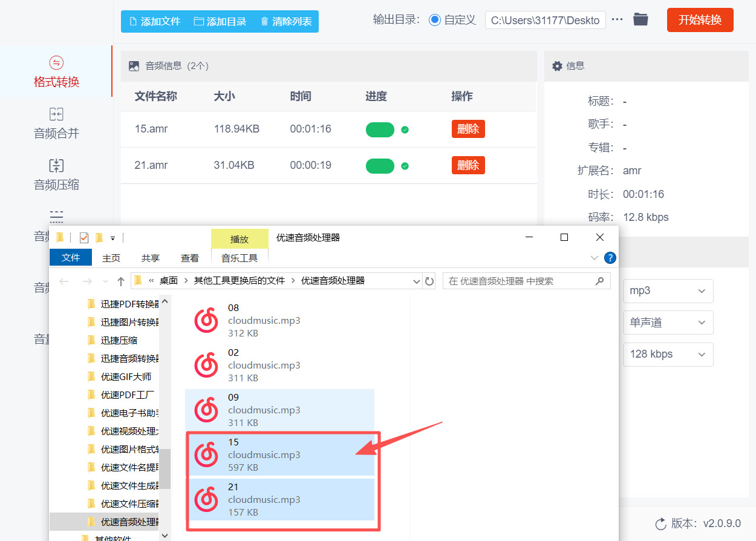The width and height of the screenshot is (756, 541).
Task: Select 优速音频处理器 folder in tree
Action: coord(105,522)
